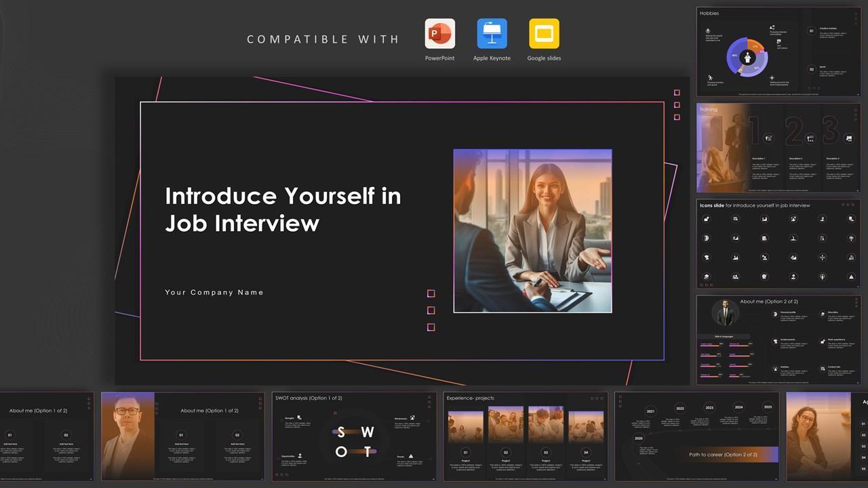Click the top square in main slide's upper-right corner
This screenshot has width=868, height=488.
coord(677,93)
